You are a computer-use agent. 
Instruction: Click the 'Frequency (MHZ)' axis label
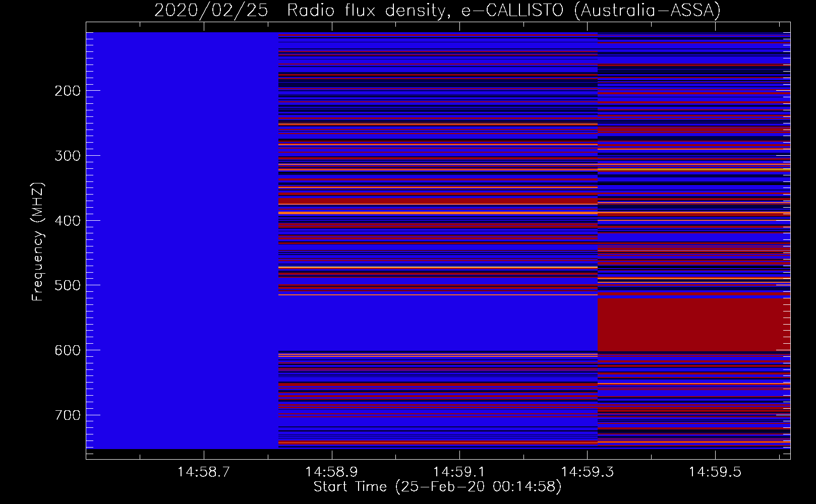pyautogui.click(x=38, y=242)
